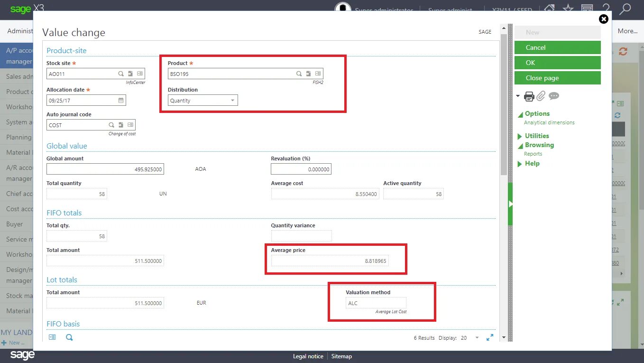Click the Average cost 8.550400 value
This screenshot has height=363, width=644.
click(x=325, y=194)
